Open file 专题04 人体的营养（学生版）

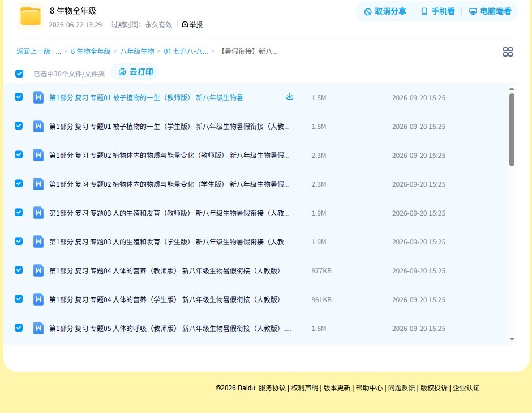coord(170,299)
